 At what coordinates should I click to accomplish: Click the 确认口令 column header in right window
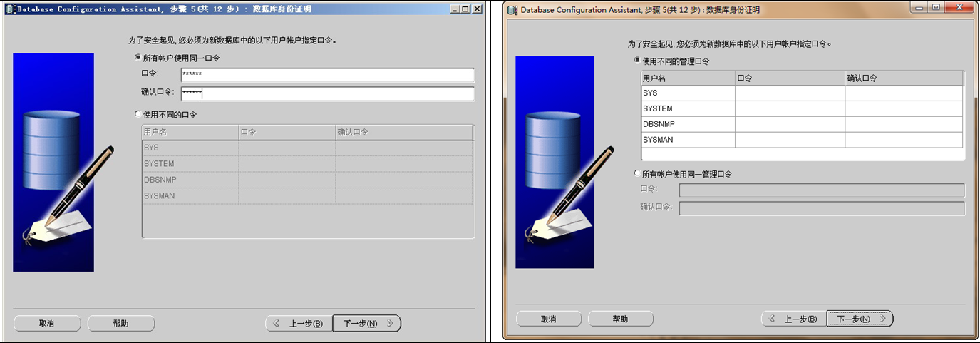click(904, 78)
